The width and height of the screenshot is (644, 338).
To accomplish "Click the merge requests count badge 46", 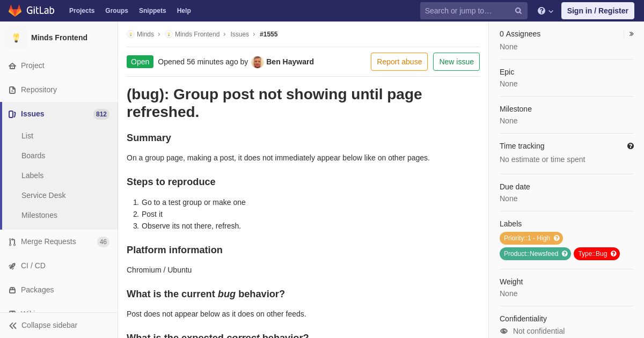I will pyautogui.click(x=103, y=242).
